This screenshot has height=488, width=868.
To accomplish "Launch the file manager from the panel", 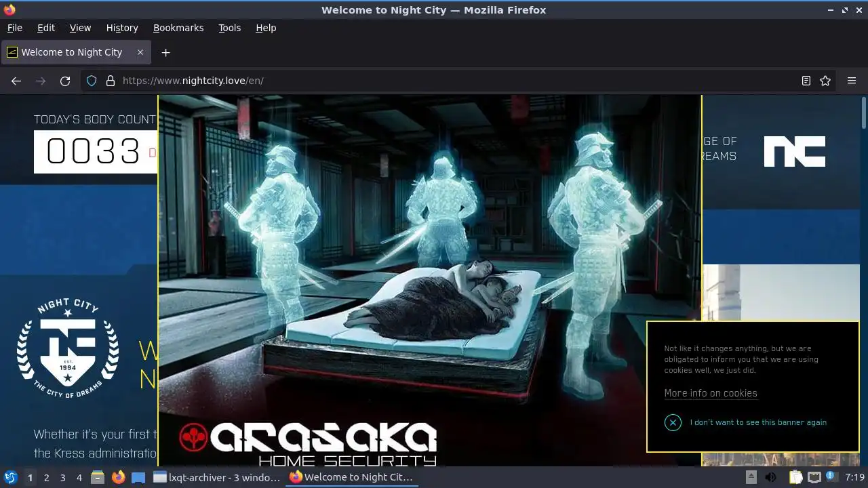I will pos(98,477).
